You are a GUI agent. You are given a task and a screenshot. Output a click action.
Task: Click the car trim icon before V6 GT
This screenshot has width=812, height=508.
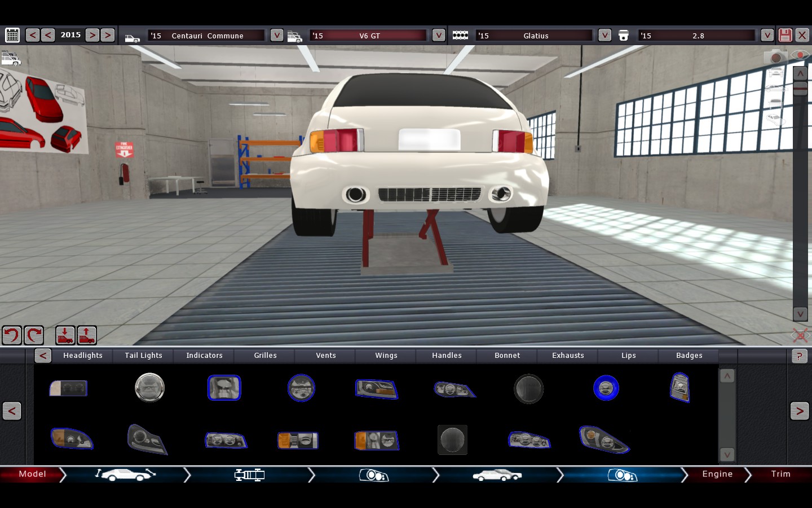294,37
